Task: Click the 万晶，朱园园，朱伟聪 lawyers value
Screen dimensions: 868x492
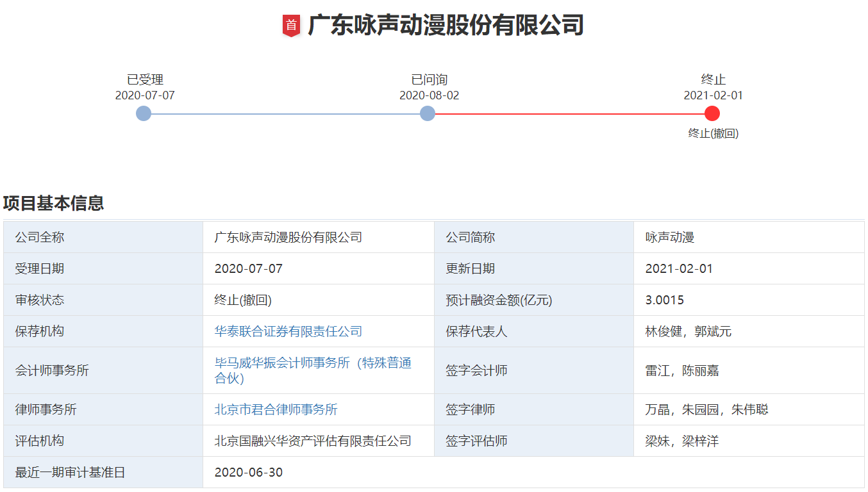Action: click(x=707, y=409)
